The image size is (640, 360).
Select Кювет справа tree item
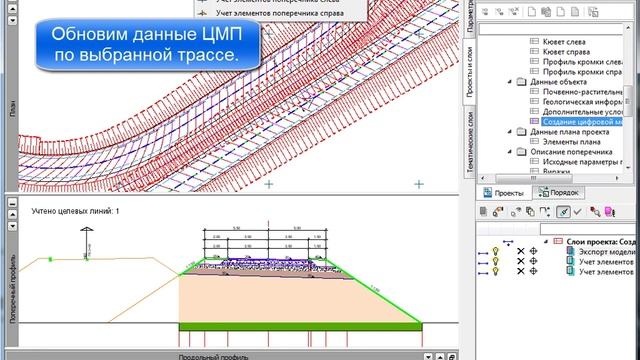[x=566, y=52]
